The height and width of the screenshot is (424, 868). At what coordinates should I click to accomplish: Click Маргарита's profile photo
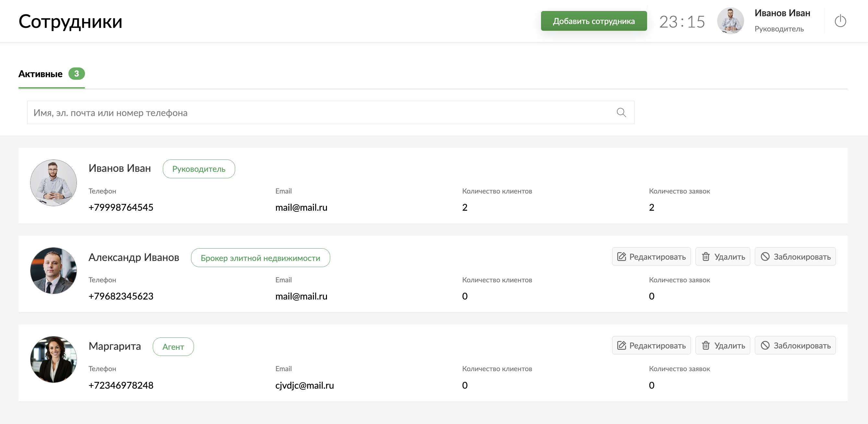(x=53, y=359)
